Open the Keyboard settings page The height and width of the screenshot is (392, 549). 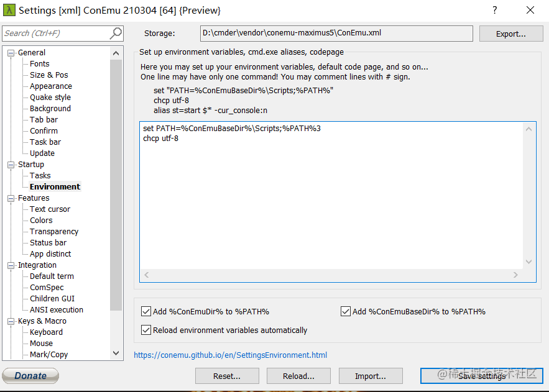(46, 332)
